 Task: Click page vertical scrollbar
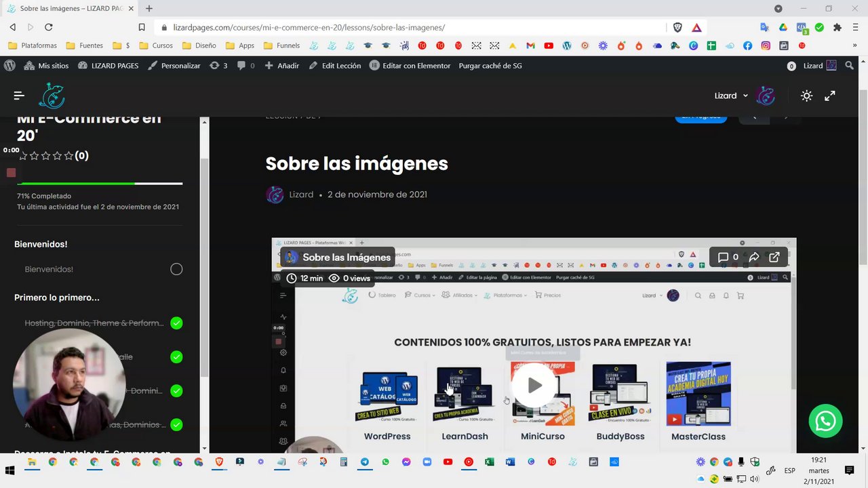pos(863,176)
